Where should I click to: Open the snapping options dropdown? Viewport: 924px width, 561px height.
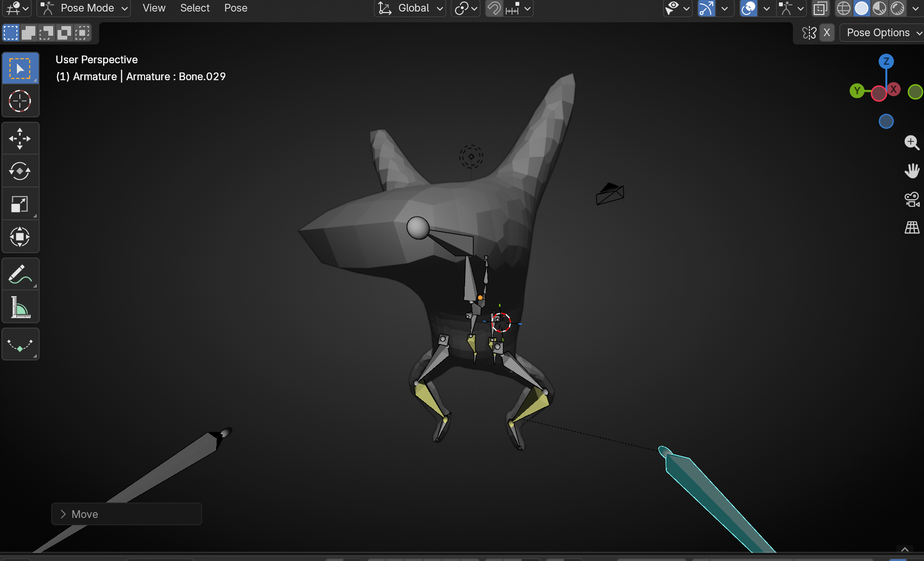[518, 8]
